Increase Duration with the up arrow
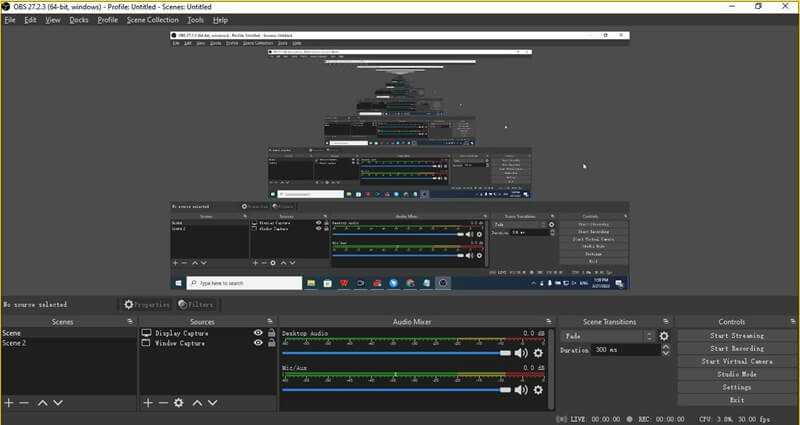 point(666,347)
